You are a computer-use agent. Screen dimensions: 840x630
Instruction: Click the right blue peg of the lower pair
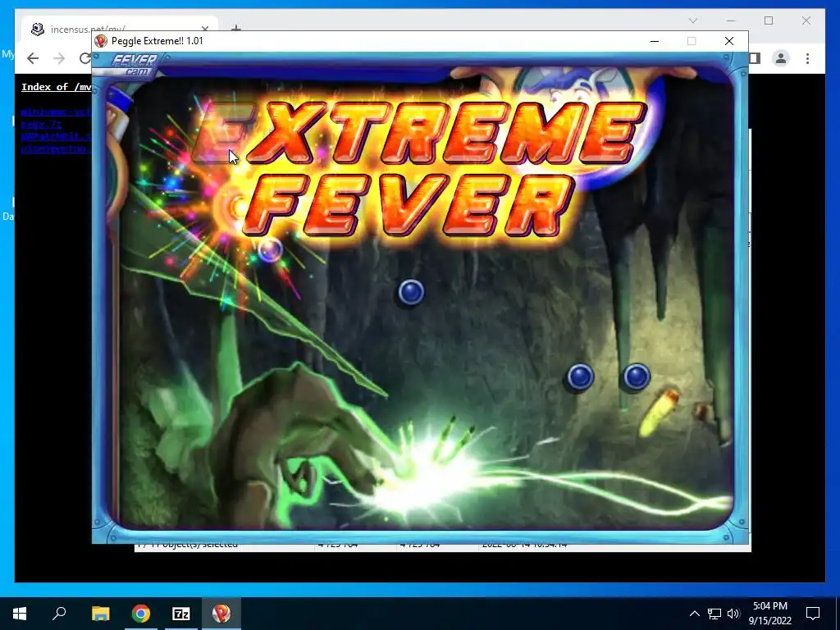pyautogui.click(x=637, y=377)
